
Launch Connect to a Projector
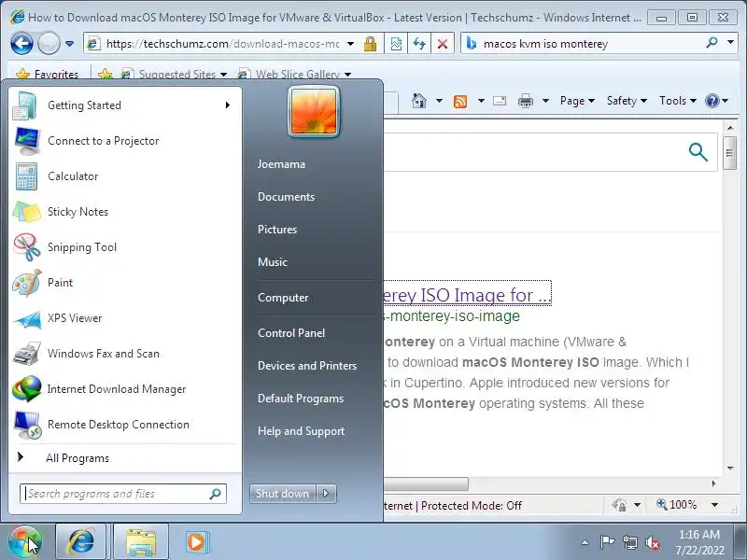pos(123,141)
